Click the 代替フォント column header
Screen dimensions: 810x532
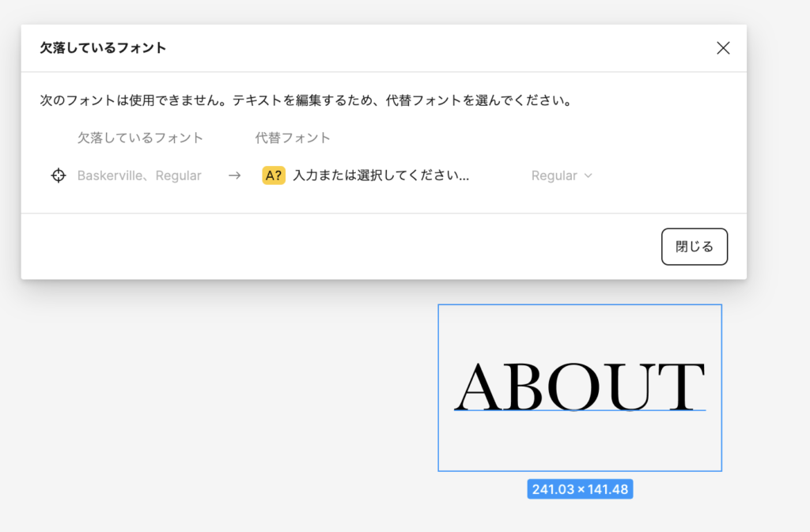(x=293, y=138)
